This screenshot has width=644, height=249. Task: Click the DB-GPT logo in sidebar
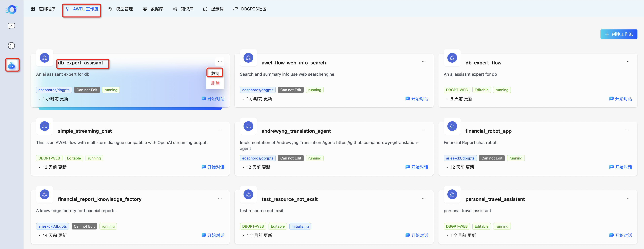(11, 10)
